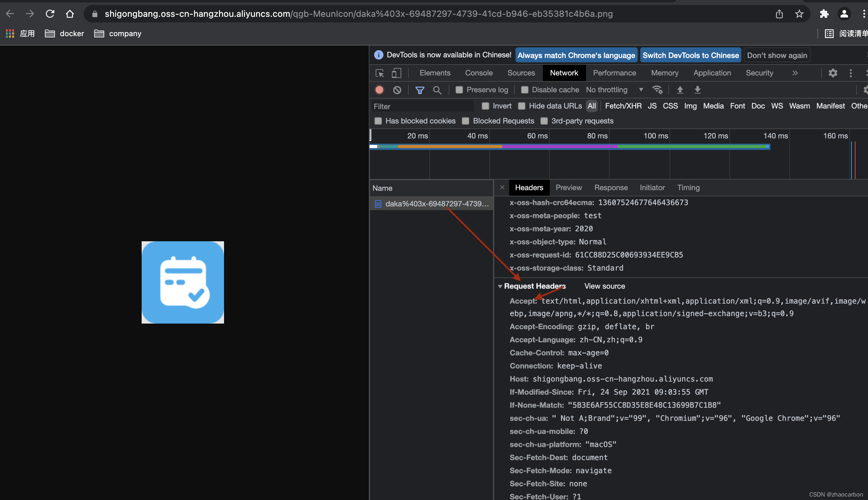
Task: Open DevTools settings gear
Action: pos(833,73)
